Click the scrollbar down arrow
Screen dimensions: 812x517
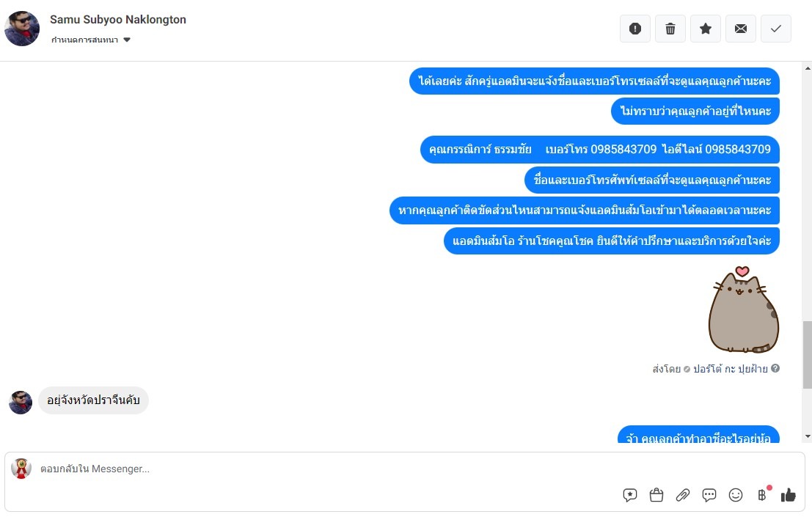coord(808,437)
